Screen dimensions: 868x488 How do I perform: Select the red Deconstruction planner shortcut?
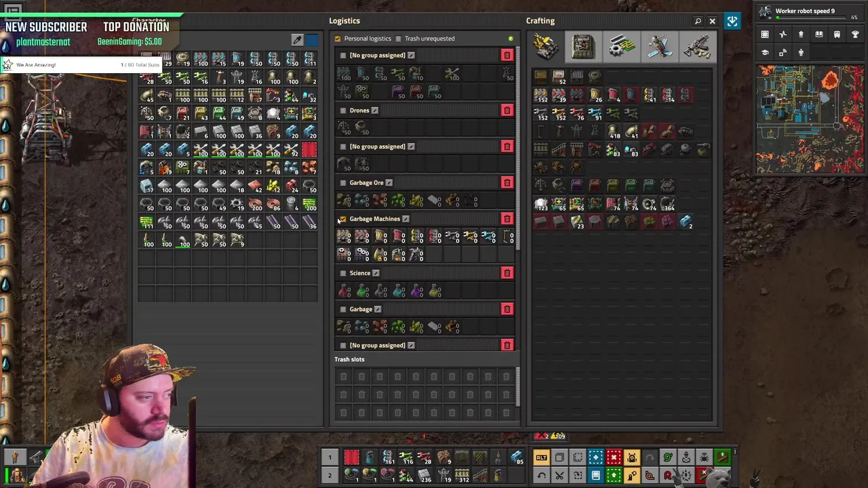pyautogui.click(x=614, y=458)
